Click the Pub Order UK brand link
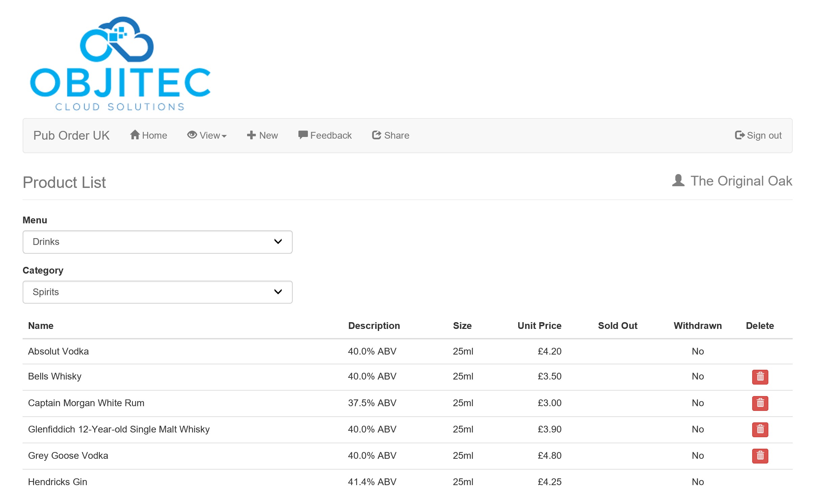This screenshot has width=819, height=504. point(71,136)
